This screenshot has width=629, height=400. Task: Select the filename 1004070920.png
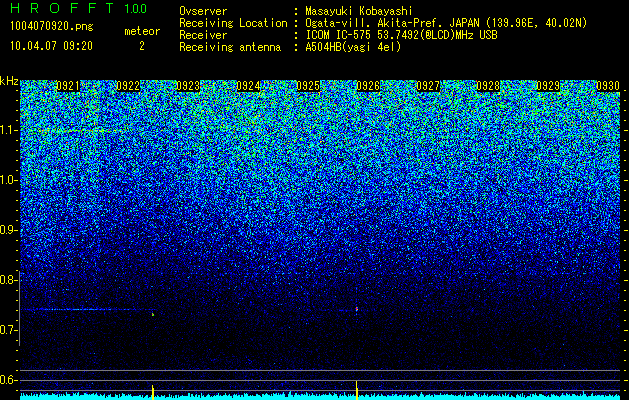click(x=52, y=27)
